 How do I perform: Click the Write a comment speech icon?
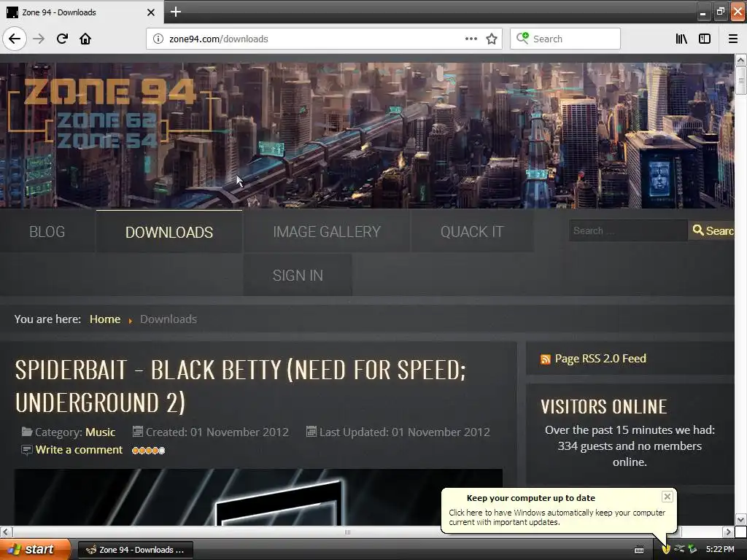click(27, 450)
